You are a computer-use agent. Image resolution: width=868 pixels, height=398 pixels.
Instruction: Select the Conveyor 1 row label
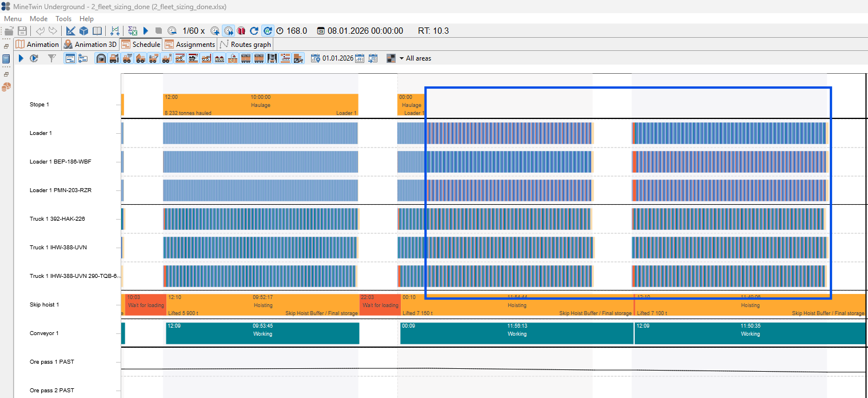[x=44, y=333]
